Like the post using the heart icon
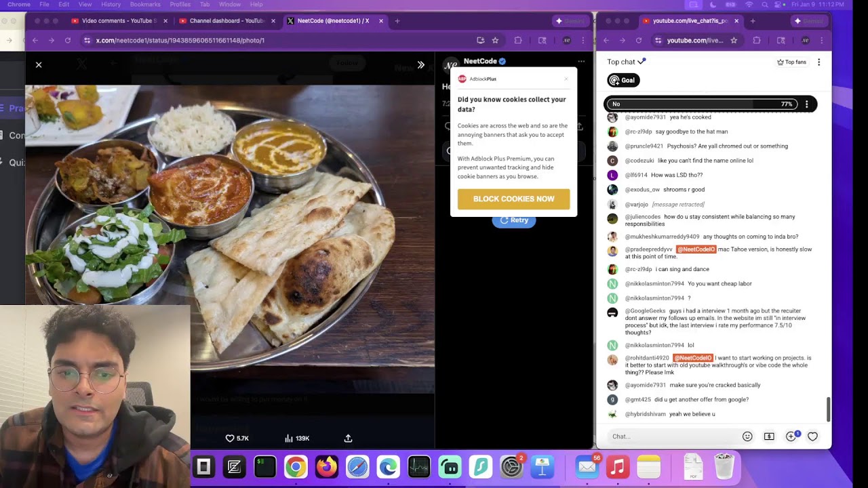The width and height of the screenshot is (868, 488). (x=230, y=439)
